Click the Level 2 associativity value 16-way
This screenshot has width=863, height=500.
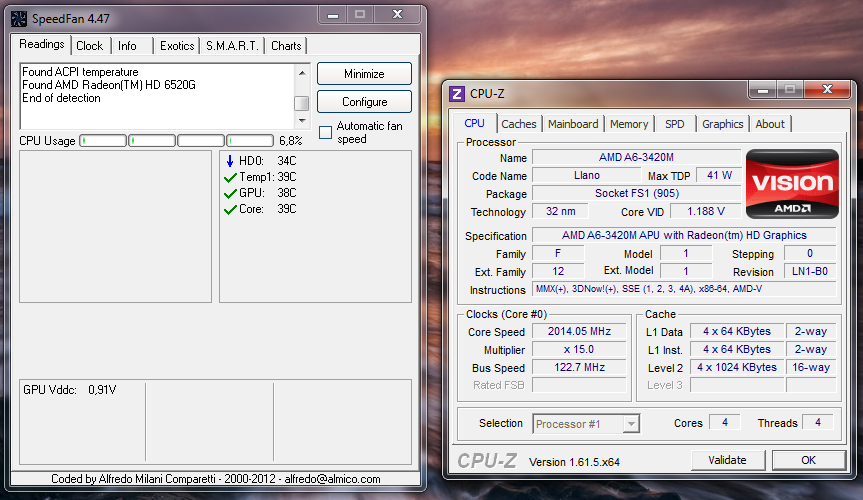point(811,367)
